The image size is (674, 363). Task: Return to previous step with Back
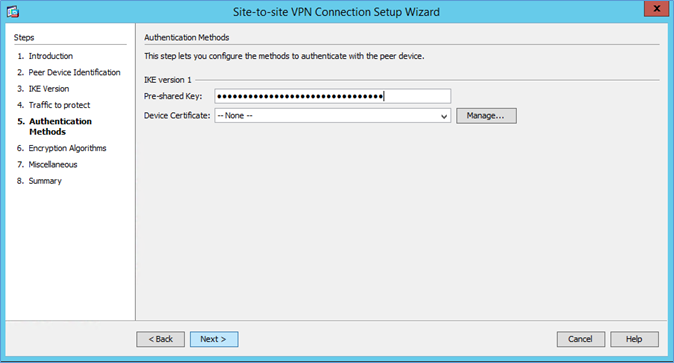pyautogui.click(x=160, y=339)
